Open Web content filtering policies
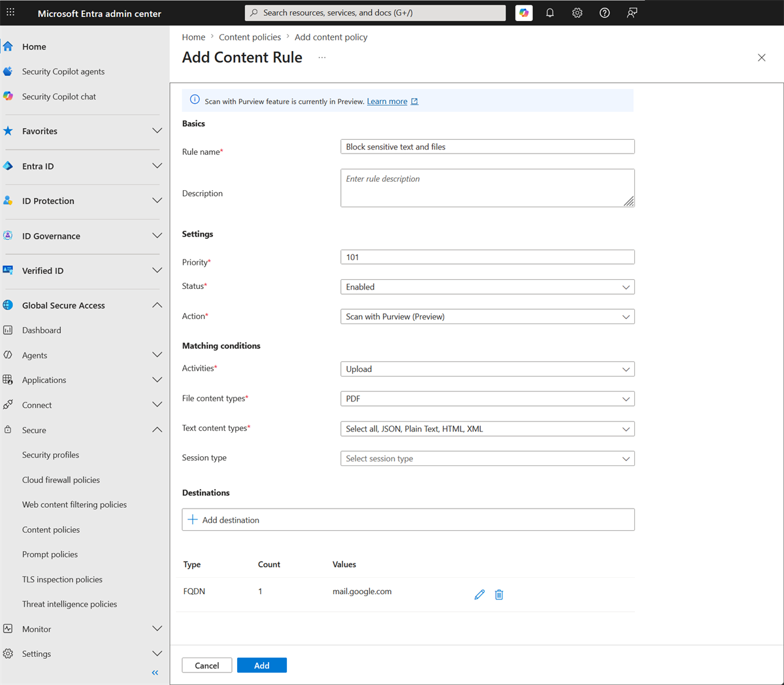The image size is (784, 685). coord(74,505)
